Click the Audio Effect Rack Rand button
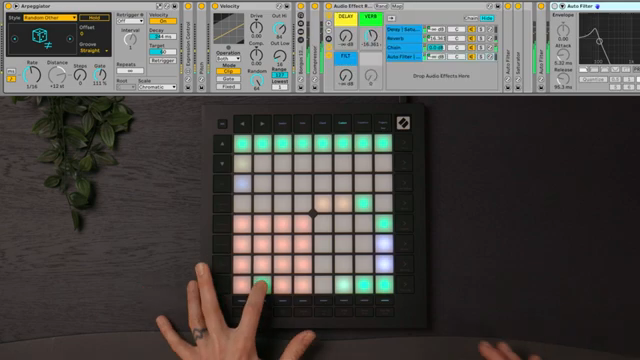This screenshot has width=640, height=360. [x=381, y=6]
